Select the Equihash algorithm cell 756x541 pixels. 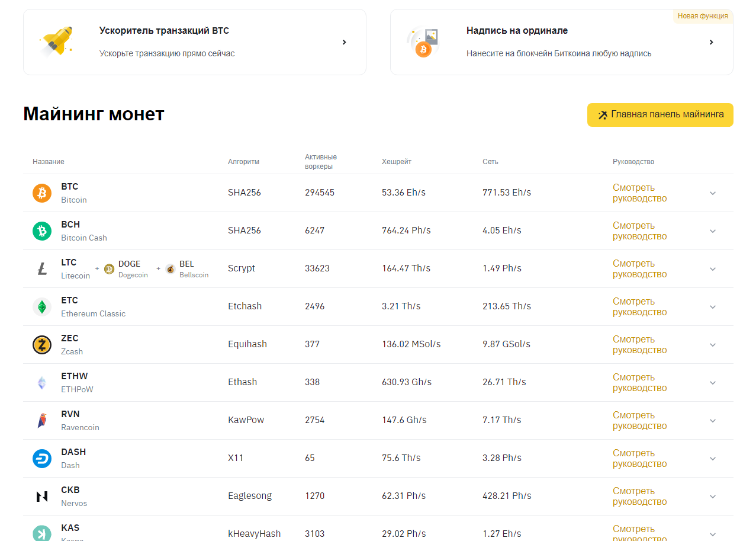[247, 344]
